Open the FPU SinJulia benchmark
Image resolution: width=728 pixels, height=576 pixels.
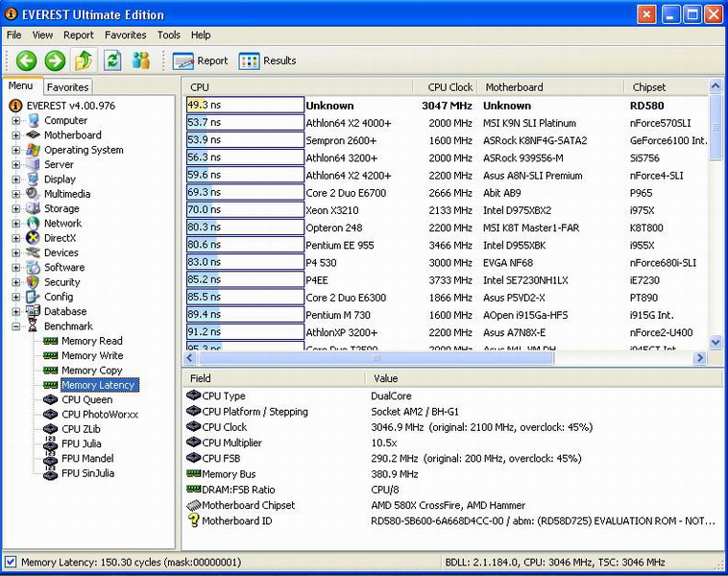[x=87, y=473]
